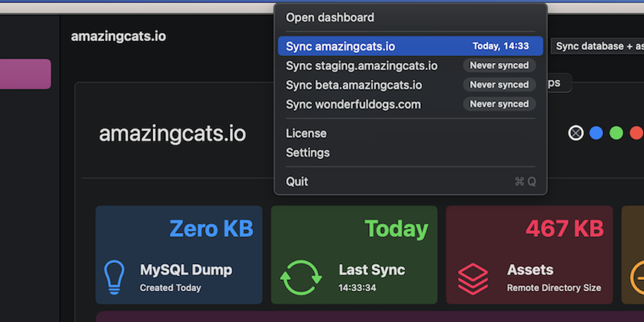
Task: Choose Quit from the menu
Action: 297,181
